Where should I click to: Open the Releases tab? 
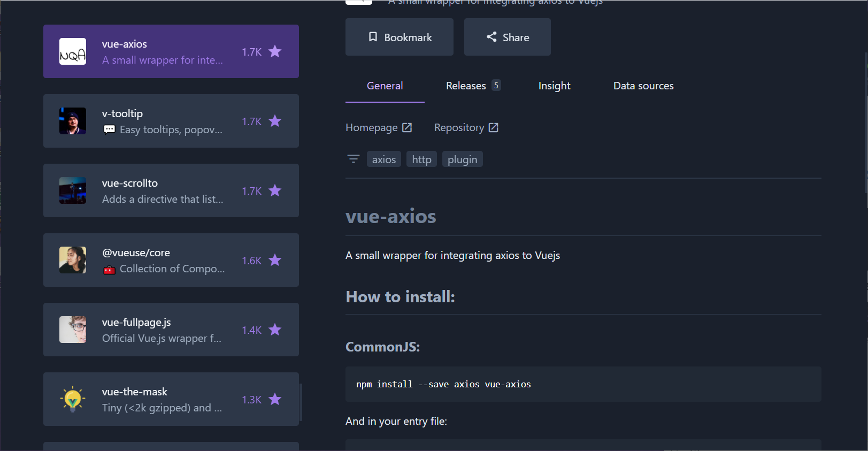point(473,86)
